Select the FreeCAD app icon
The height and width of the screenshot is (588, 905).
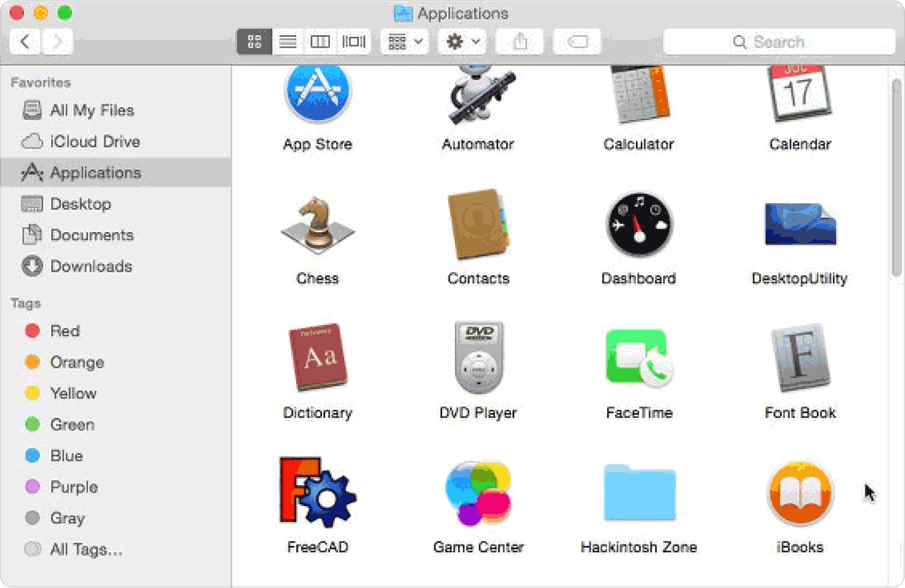tap(317, 492)
